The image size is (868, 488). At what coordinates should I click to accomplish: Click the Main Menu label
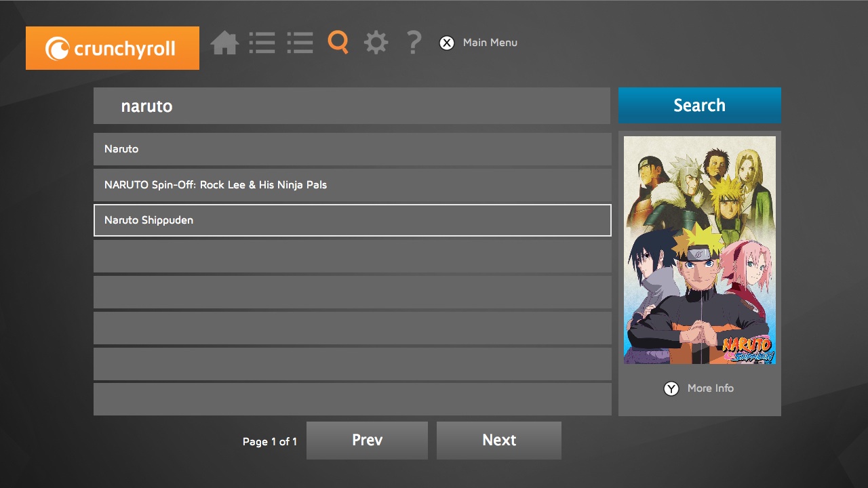pos(490,43)
